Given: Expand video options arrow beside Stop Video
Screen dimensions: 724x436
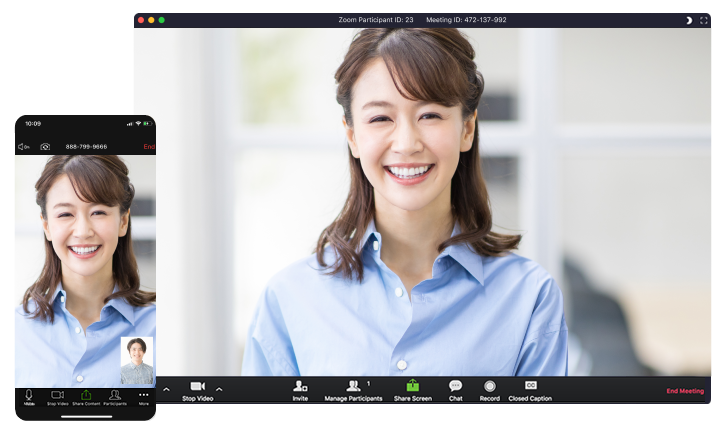Looking at the screenshot, I should click(x=219, y=388).
